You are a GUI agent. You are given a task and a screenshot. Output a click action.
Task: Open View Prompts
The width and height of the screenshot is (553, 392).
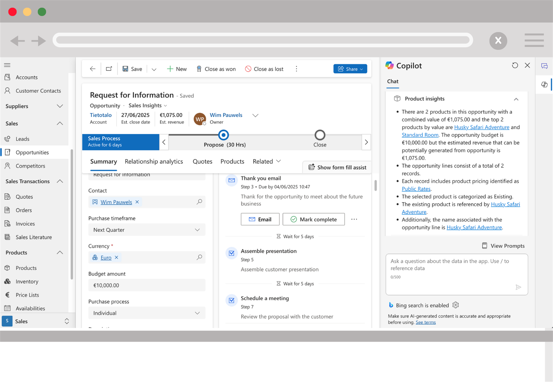pyautogui.click(x=503, y=246)
